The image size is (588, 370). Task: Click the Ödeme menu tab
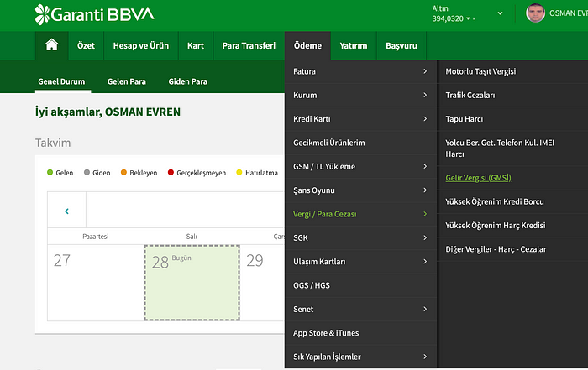(307, 45)
